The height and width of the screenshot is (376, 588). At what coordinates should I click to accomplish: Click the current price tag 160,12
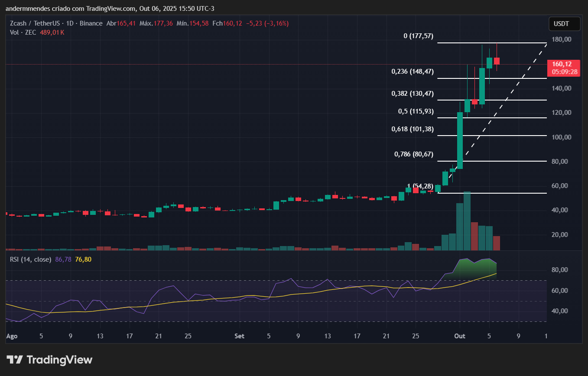(x=562, y=64)
